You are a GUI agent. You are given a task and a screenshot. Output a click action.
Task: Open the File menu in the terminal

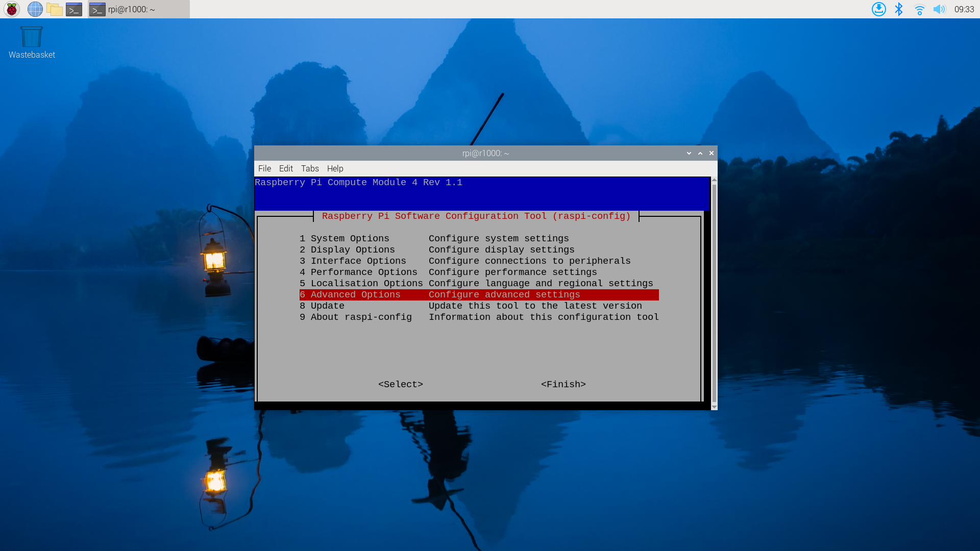coord(264,168)
